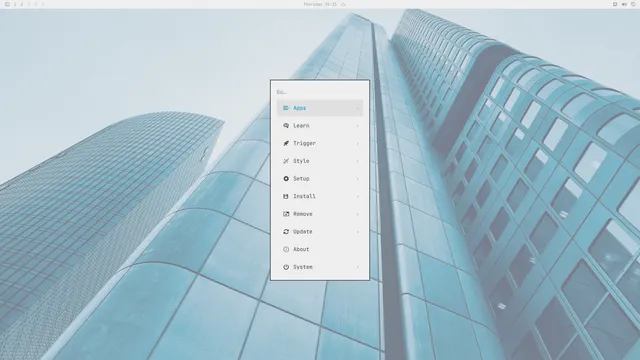Image resolution: width=640 pixels, height=360 pixels.
Task: Choose the Style menu label
Action: [x=301, y=161]
